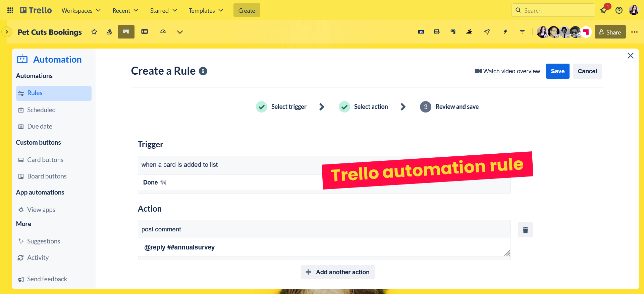Save the rule
The width and height of the screenshot is (644, 294).
[557, 71]
